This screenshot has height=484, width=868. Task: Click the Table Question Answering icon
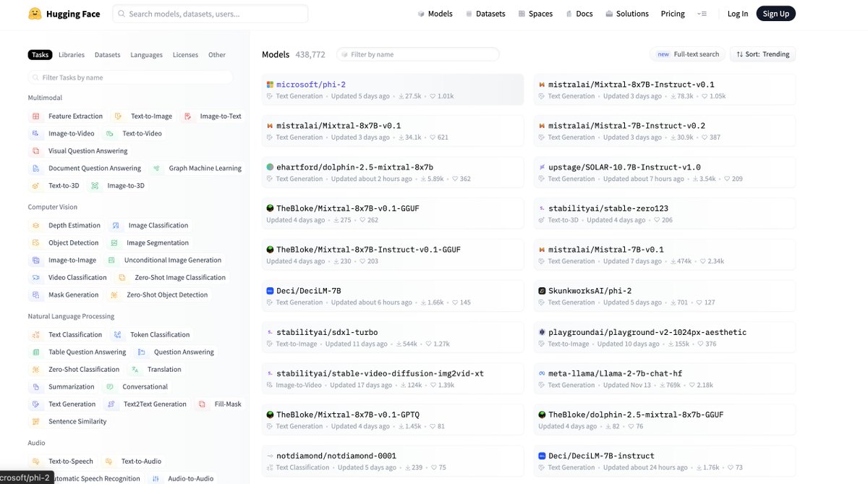tap(35, 352)
